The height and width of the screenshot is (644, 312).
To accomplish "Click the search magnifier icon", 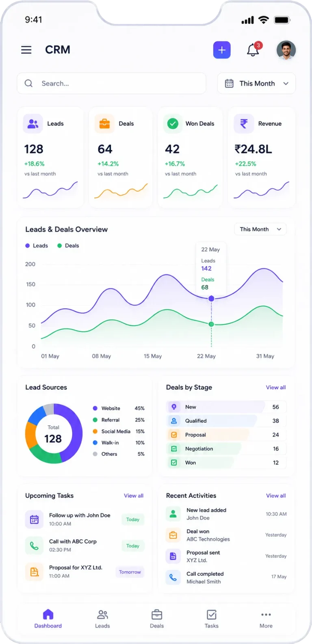I will click(28, 83).
